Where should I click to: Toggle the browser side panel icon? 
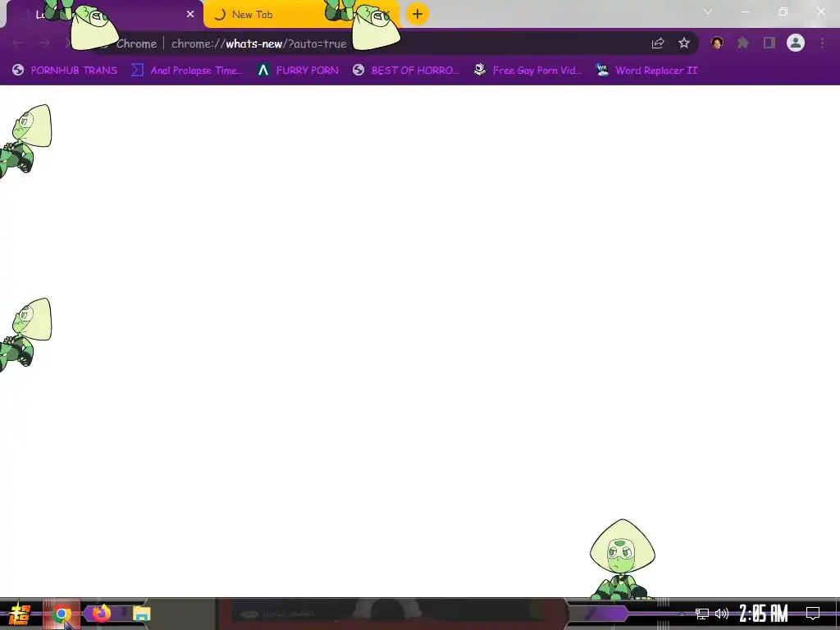tap(769, 43)
